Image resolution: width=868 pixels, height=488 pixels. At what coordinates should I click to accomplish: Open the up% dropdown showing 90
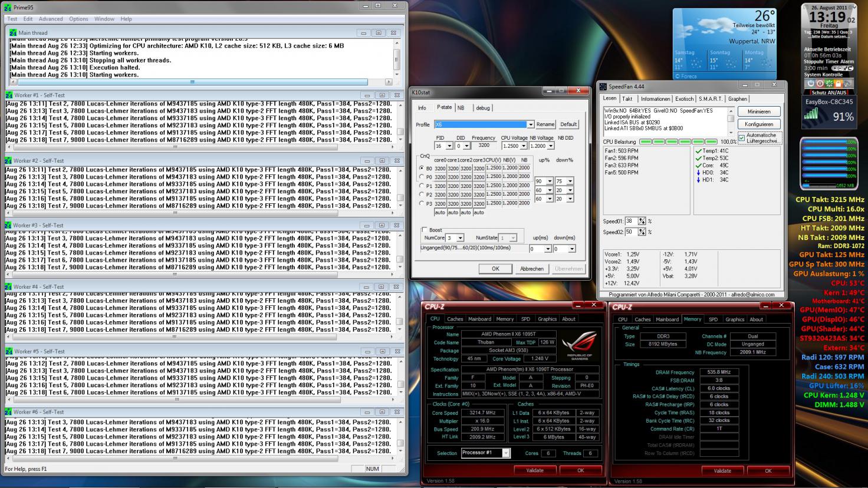tap(550, 182)
